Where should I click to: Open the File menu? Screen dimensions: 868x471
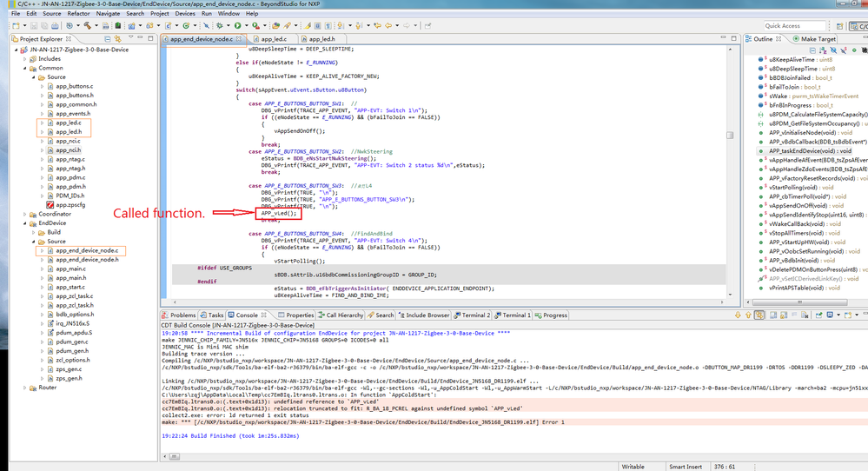(16, 13)
